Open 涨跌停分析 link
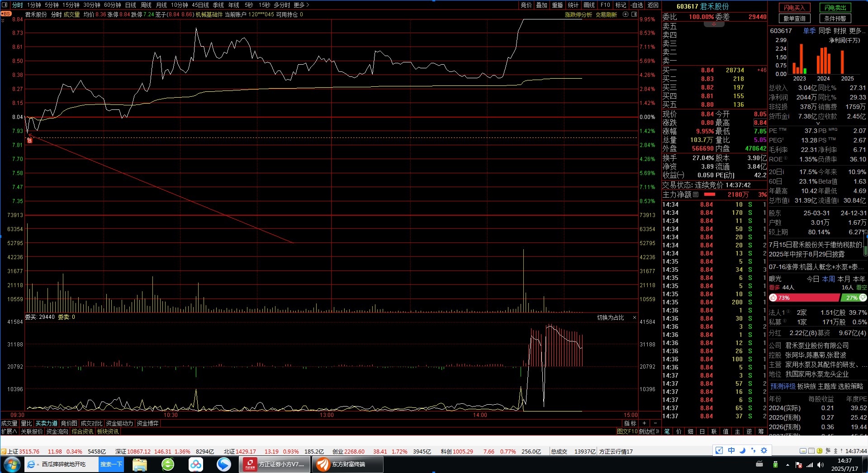 click(578, 14)
